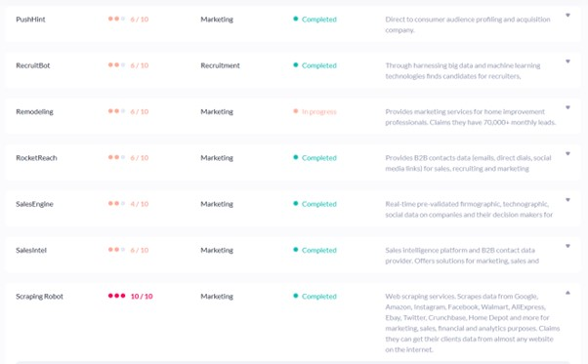588x364 pixels.
Task: Expand the SalesEngine row arrow
Action: pos(567,200)
